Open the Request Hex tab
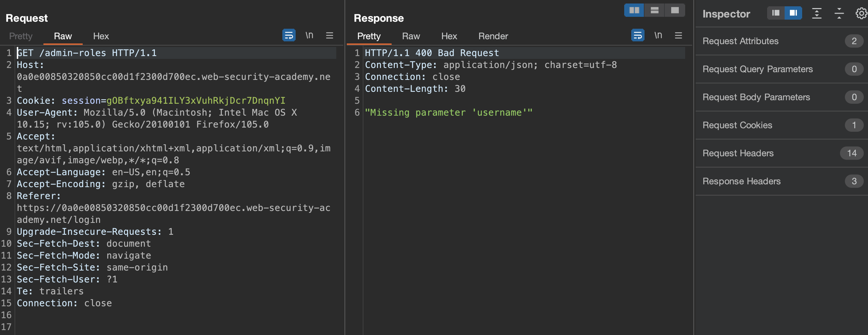 pyautogui.click(x=101, y=36)
